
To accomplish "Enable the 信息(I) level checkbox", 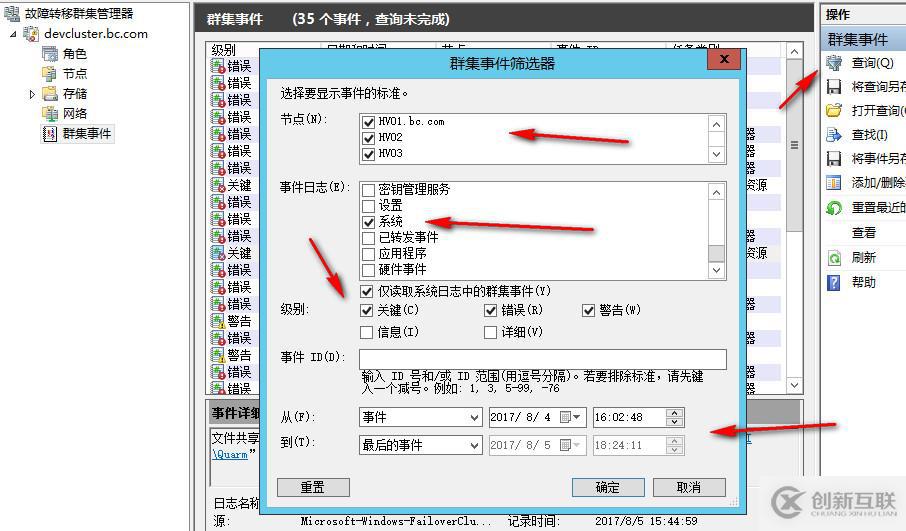I will click(366, 332).
